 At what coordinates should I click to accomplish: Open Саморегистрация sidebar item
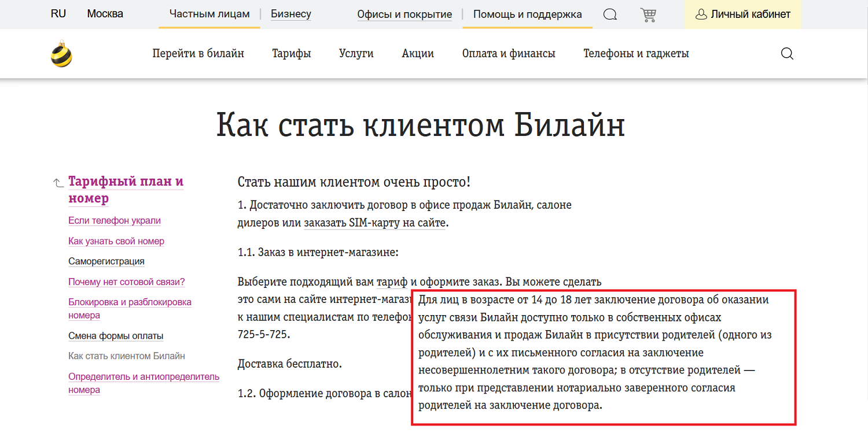106,261
